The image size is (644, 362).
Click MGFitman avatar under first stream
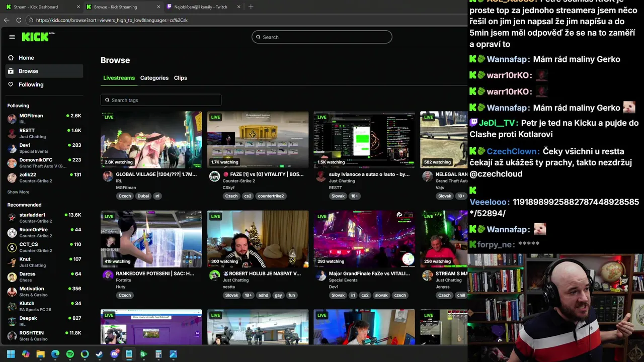pos(108,176)
